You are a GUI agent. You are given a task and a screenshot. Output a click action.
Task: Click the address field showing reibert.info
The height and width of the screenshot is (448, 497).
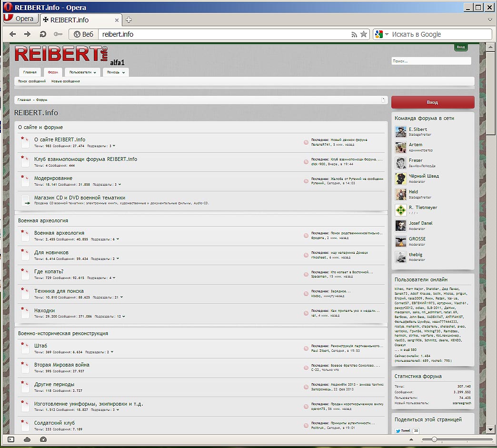[223, 34]
